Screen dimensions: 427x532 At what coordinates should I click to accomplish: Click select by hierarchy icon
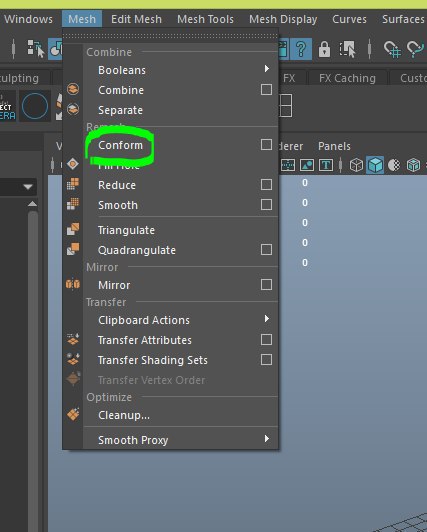pos(36,49)
